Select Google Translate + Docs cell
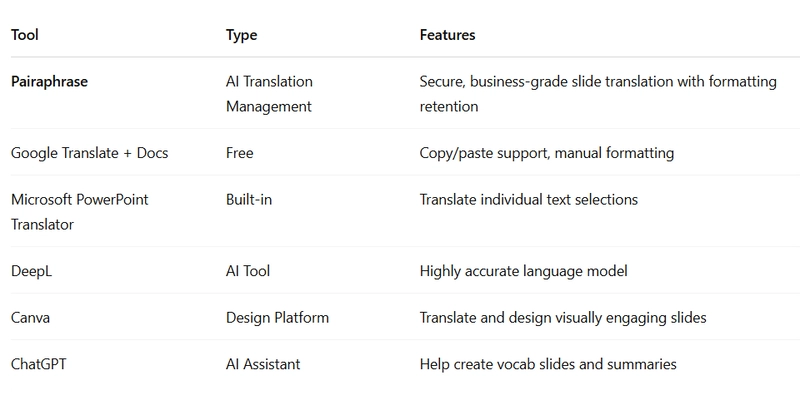Image resolution: width=800 pixels, height=405 pixels. pos(89,153)
